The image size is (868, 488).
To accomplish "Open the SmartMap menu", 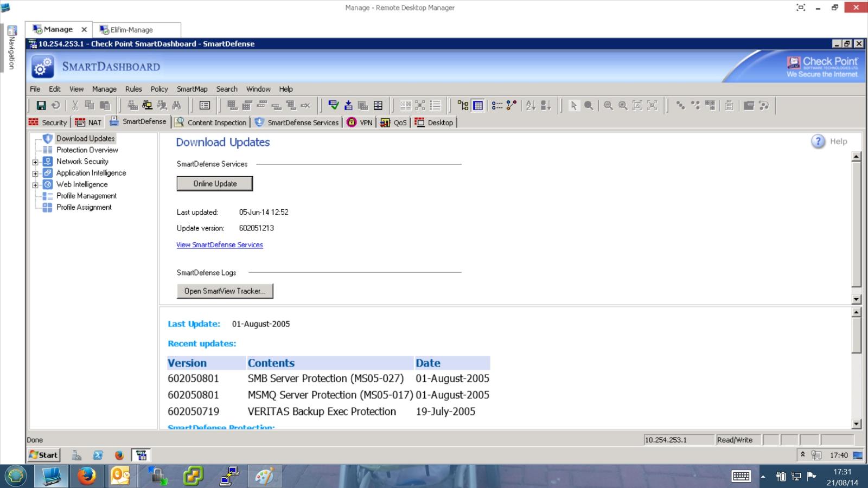I will coord(192,89).
